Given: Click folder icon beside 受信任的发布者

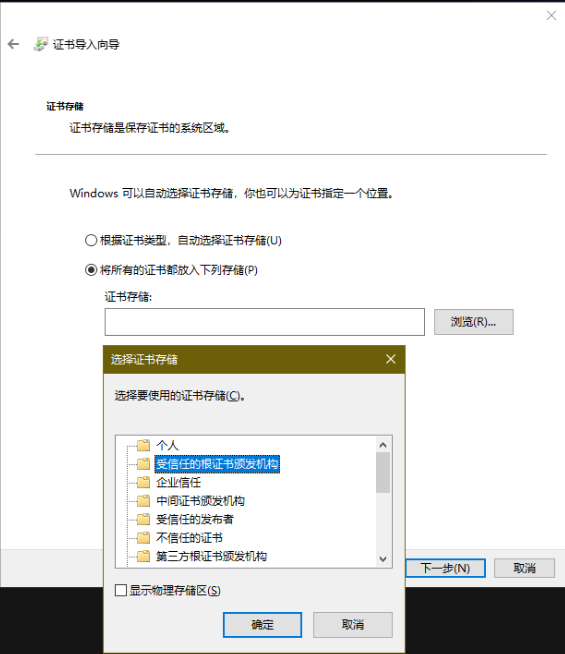Looking at the screenshot, I should click(x=143, y=519).
